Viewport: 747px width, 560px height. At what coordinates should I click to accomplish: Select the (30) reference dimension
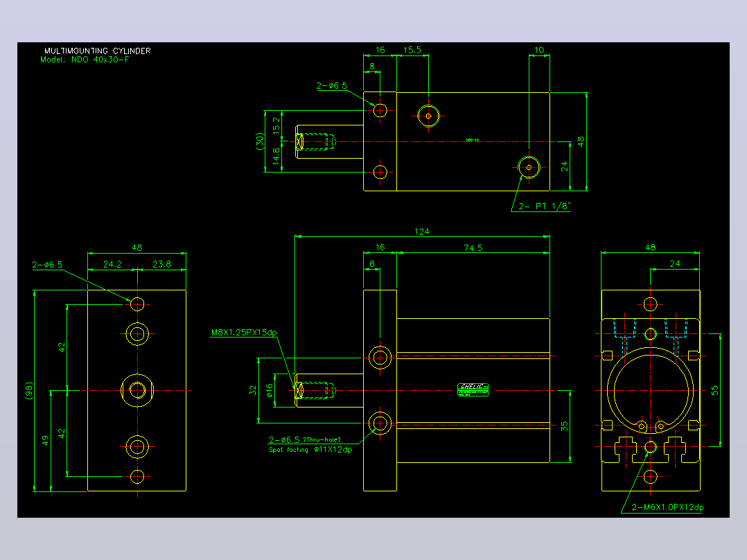[x=260, y=141]
